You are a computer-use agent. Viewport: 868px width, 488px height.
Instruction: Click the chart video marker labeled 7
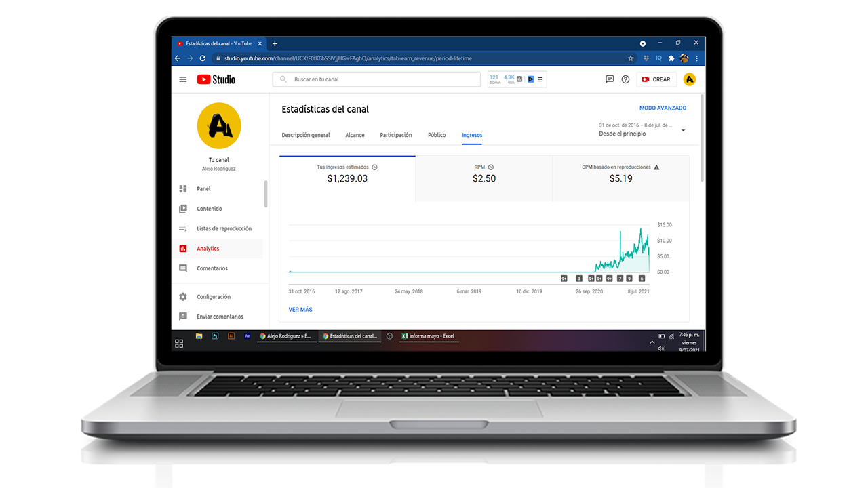click(x=620, y=279)
